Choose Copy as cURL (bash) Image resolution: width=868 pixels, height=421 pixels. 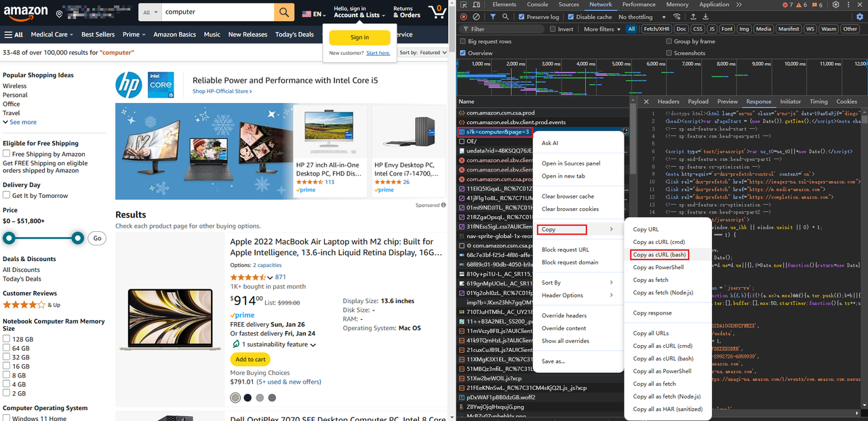(660, 255)
